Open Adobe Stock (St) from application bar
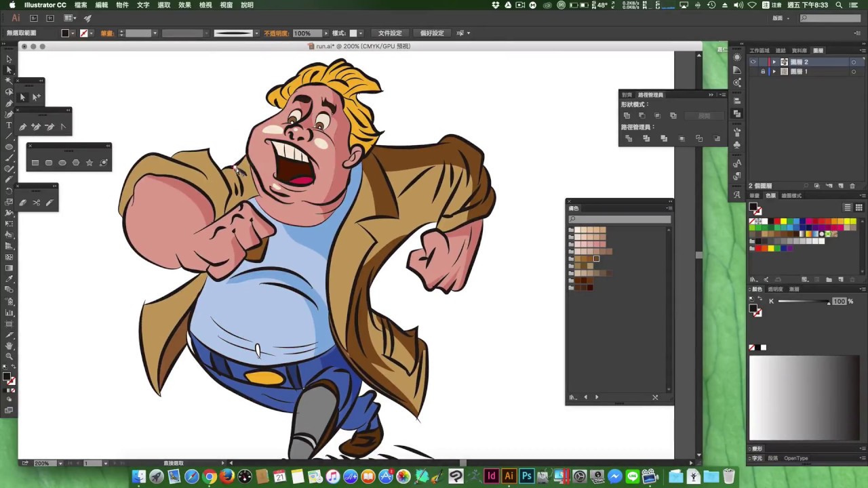 coord(50,18)
